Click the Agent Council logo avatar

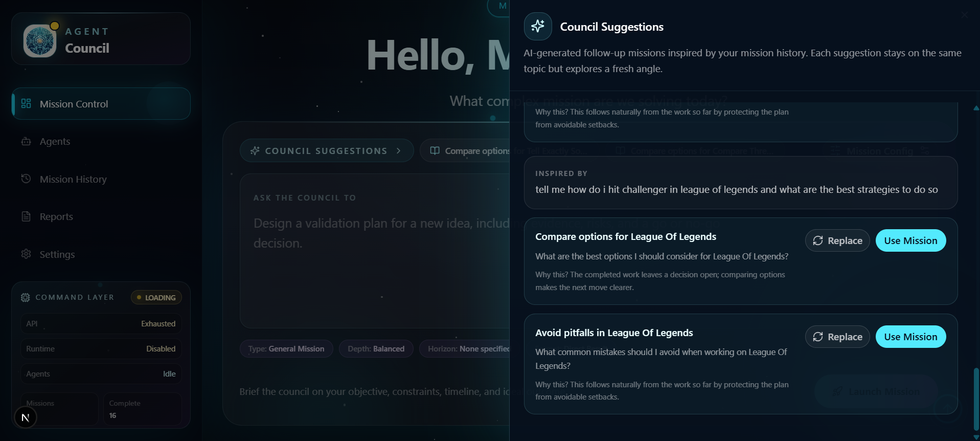point(40,41)
